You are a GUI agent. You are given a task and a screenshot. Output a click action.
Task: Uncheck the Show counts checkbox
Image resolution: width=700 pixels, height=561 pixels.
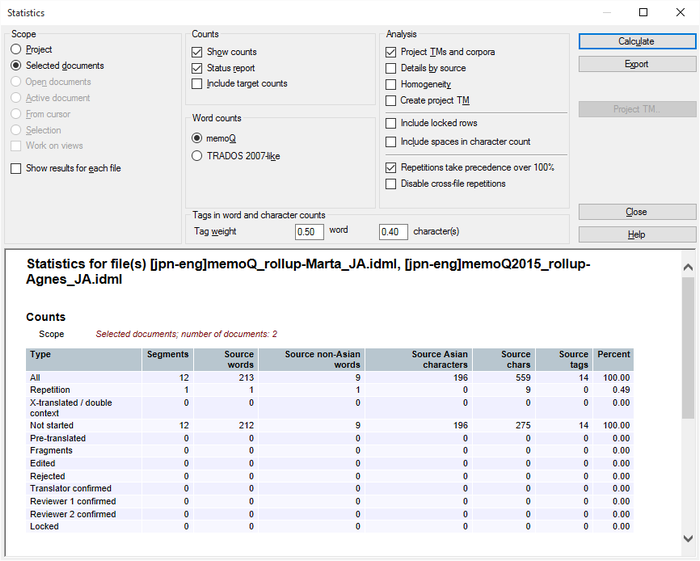(x=197, y=52)
